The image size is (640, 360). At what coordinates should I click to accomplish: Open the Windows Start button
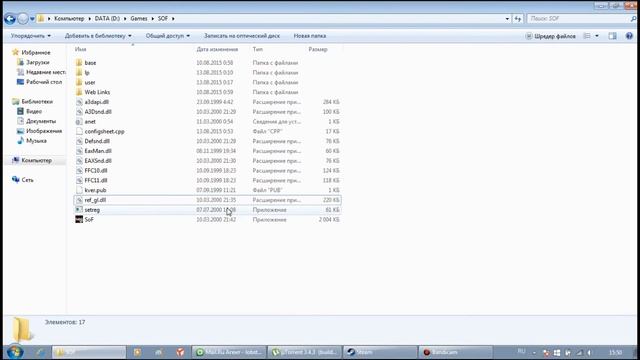15,352
